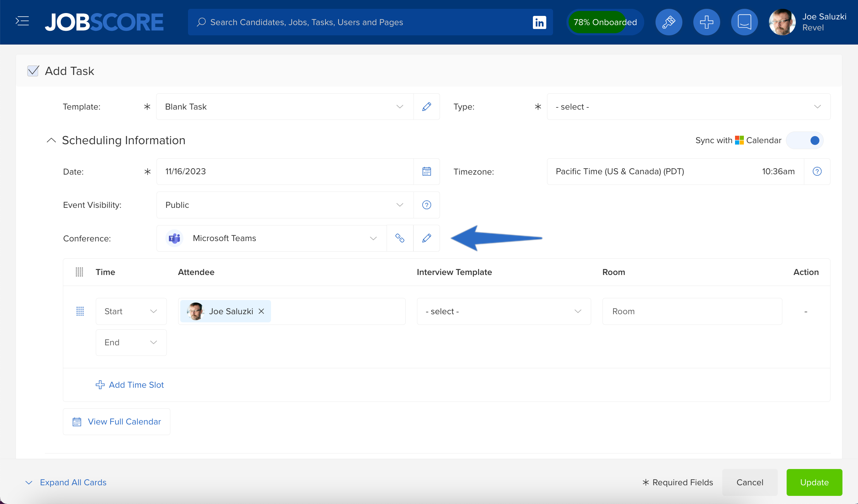Click the Microsoft Teams logo icon
Viewport: 858px width, 504px height.
[x=174, y=238]
